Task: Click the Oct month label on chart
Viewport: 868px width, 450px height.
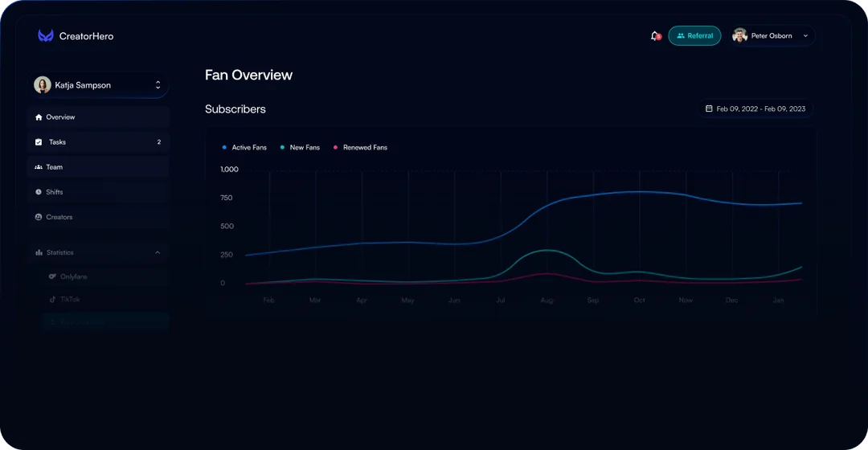Action: point(640,300)
